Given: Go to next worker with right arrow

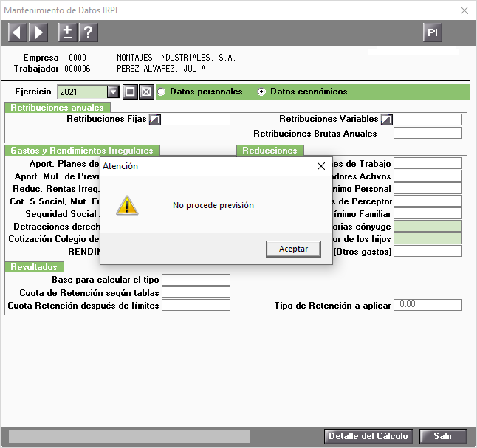Looking at the screenshot, I should (38, 32).
